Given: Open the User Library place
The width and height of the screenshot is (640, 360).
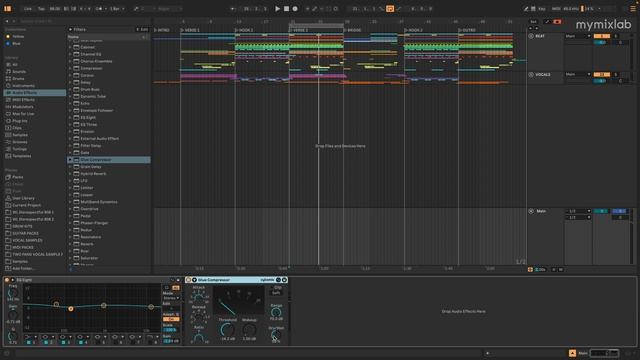Looking at the screenshot, I should [x=23, y=198].
